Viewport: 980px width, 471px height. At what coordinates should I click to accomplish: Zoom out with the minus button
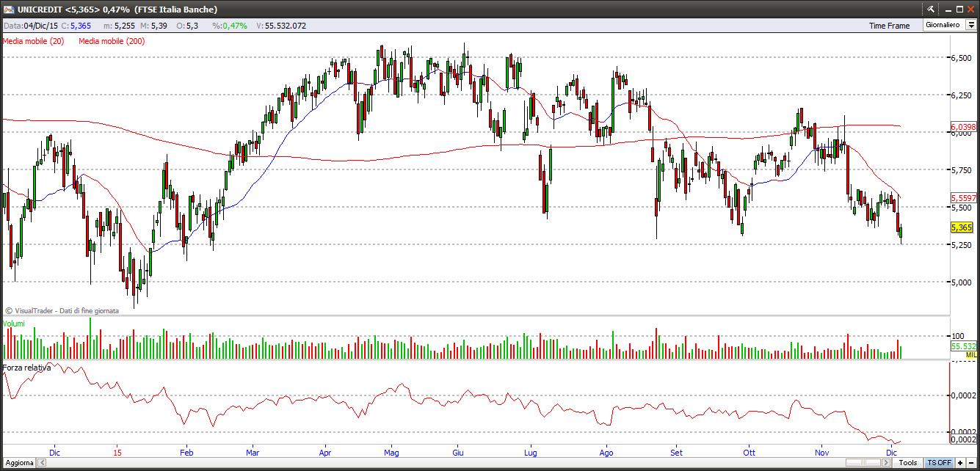coord(972,462)
